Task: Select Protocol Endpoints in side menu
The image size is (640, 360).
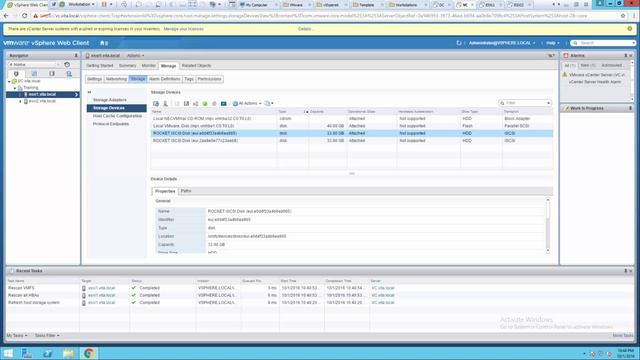Action: point(111,124)
